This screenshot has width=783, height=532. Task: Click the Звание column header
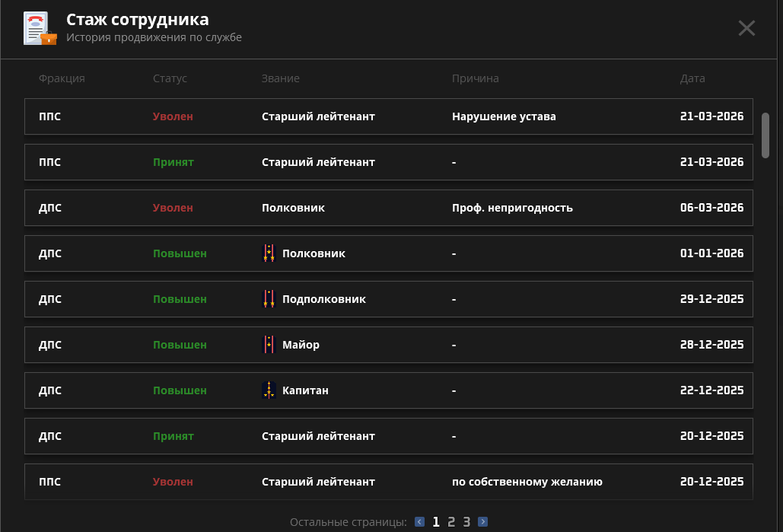[x=280, y=78]
